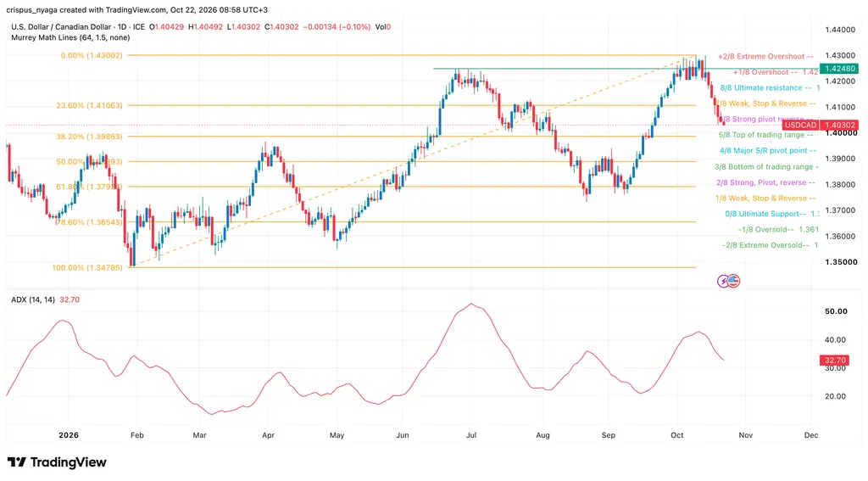Click the 1.36000 price axis label
868x481 pixels.
(x=840, y=236)
